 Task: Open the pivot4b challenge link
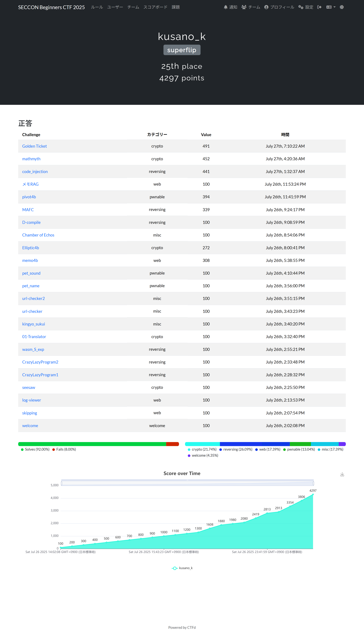click(29, 197)
